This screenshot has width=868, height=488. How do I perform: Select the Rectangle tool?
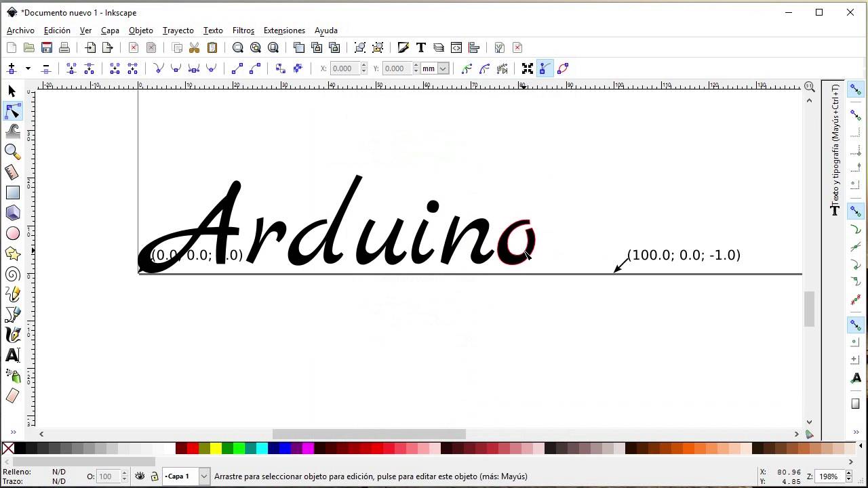(x=12, y=192)
